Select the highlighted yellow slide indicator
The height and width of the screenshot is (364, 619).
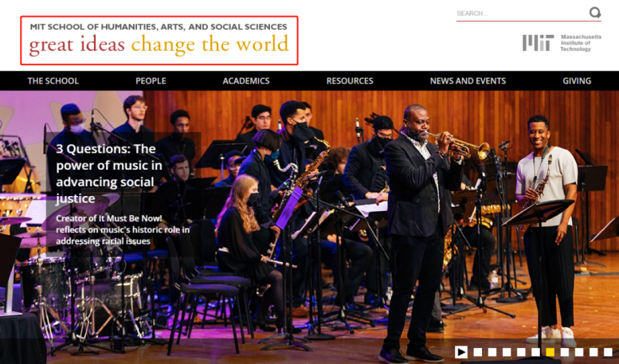coord(550,352)
